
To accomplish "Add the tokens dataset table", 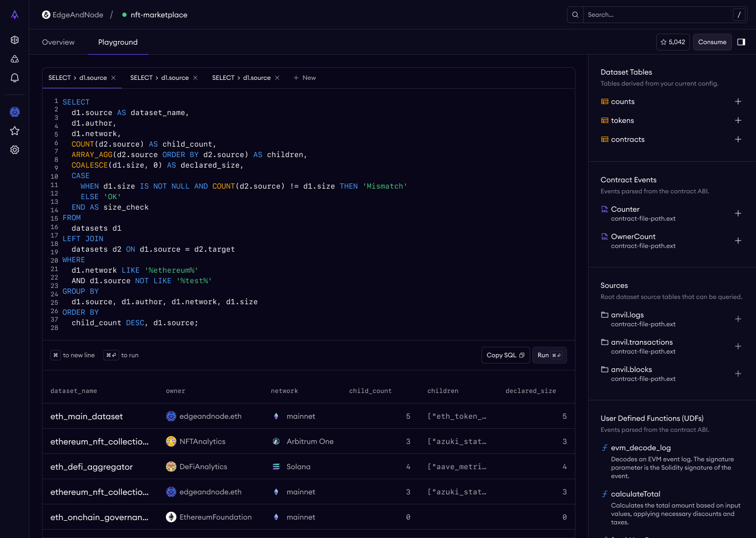I will (738, 120).
